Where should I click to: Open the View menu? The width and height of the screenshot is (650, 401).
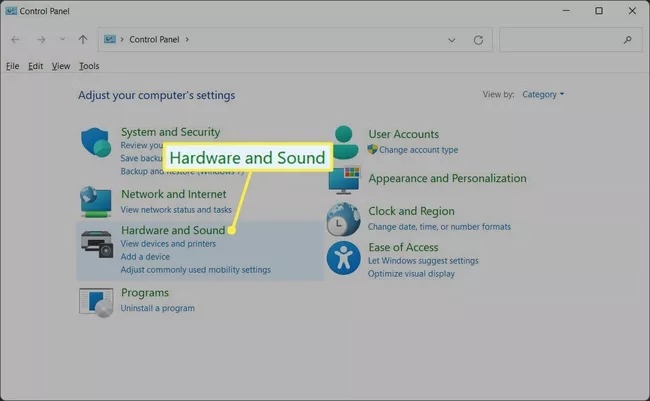click(61, 66)
